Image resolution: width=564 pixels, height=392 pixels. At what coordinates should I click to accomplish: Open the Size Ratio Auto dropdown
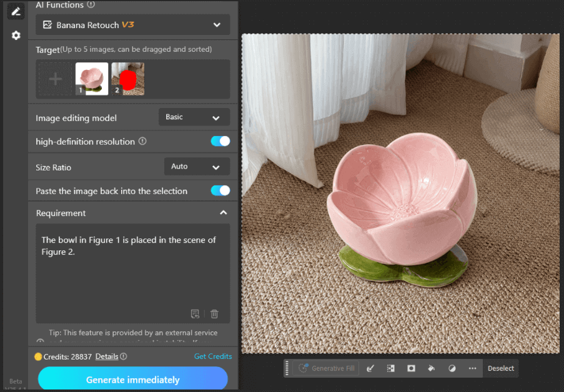(x=196, y=167)
